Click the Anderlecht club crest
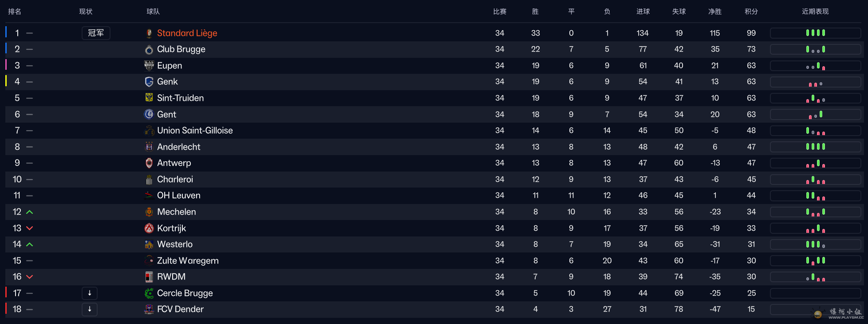The height and width of the screenshot is (324, 868). click(x=149, y=147)
